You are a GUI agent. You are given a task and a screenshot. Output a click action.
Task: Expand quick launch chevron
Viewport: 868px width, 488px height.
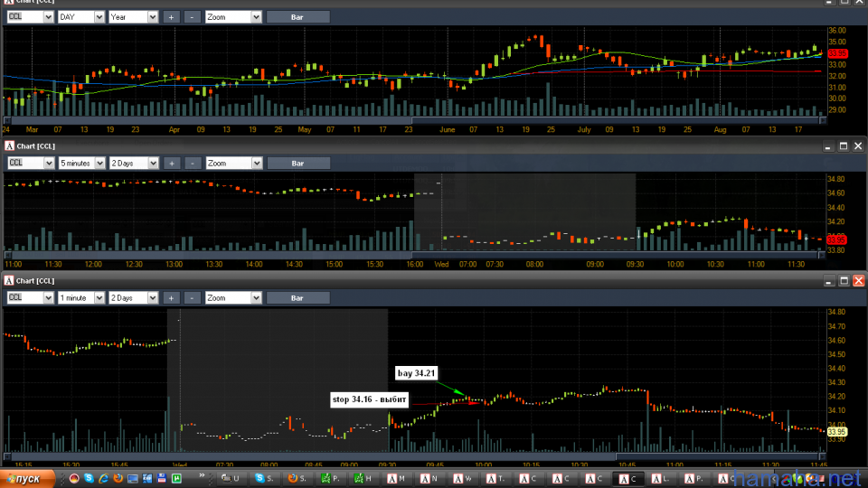[202, 476]
